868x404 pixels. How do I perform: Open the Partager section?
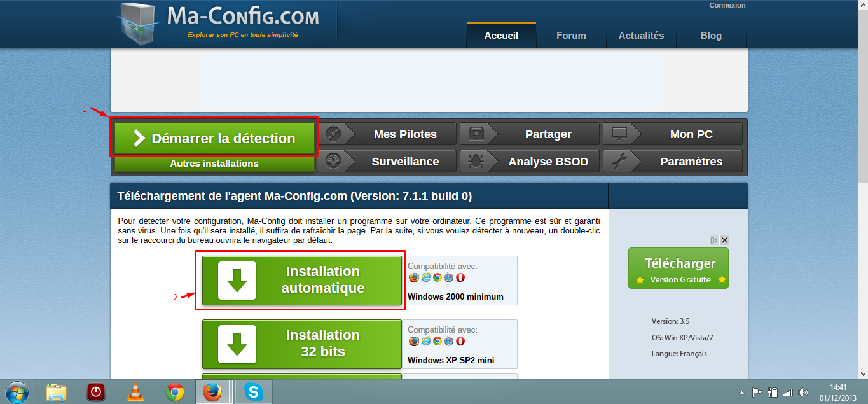point(530,134)
